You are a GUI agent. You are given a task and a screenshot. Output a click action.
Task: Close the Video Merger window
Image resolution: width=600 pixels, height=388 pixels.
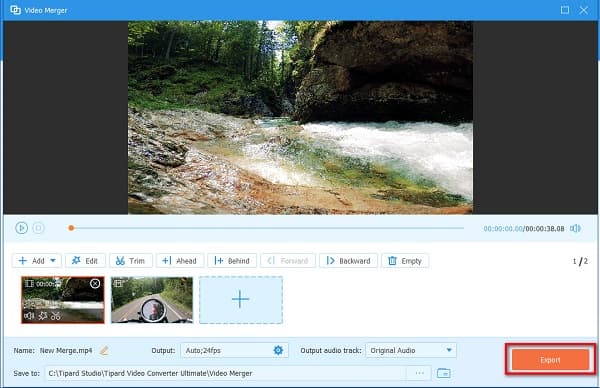point(584,10)
